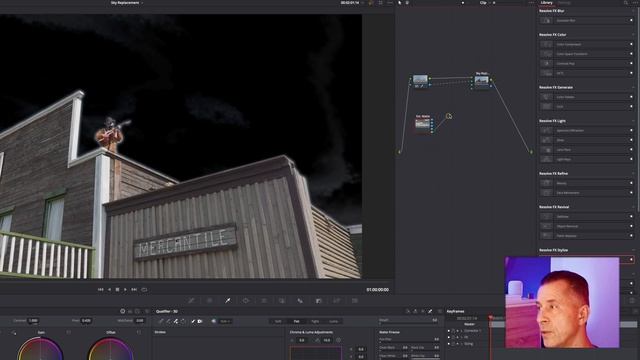Jump to the first frame
The height and width of the screenshot is (360, 640).
coord(100,289)
